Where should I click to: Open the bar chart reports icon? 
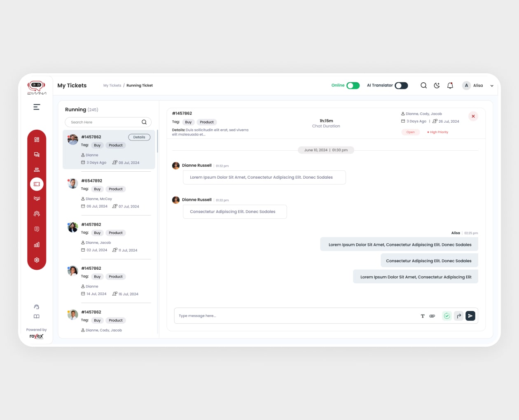(x=37, y=245)
